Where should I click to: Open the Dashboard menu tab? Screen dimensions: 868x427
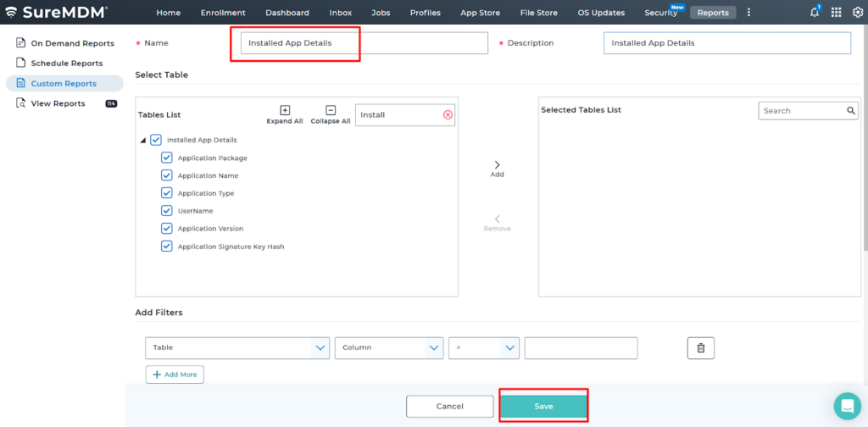click(287, 13)
